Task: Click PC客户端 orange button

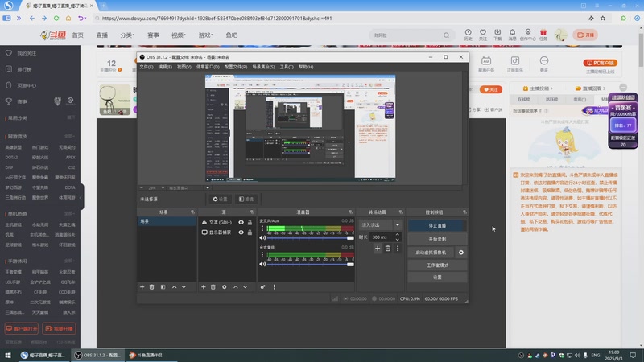Action: coord(600,63)
